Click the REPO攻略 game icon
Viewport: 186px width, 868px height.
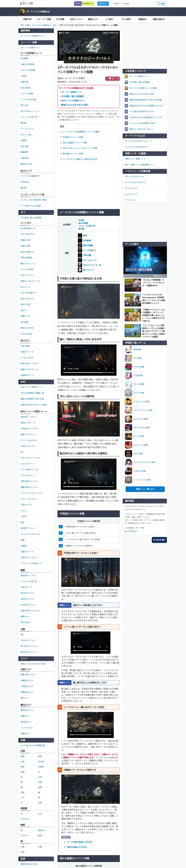[x=128, y=454]
